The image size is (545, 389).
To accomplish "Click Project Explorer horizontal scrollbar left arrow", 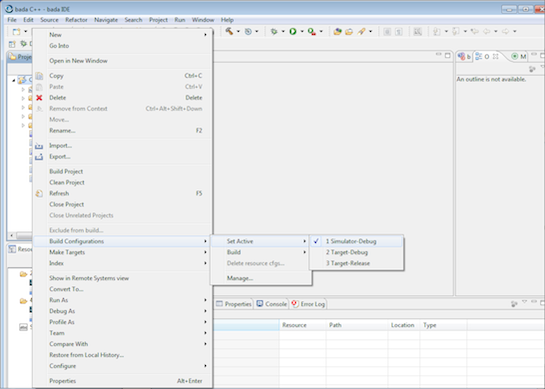I will pyautogui.click(x=11, y=236).
